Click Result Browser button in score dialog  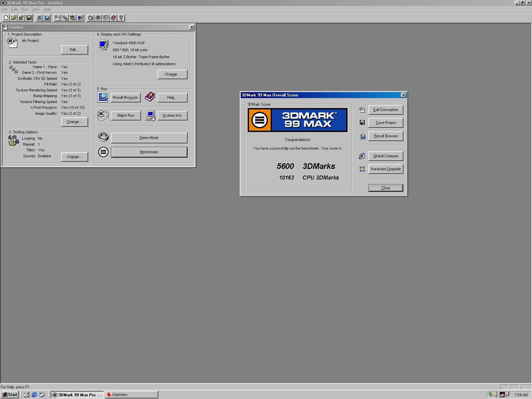pos(386,136)
